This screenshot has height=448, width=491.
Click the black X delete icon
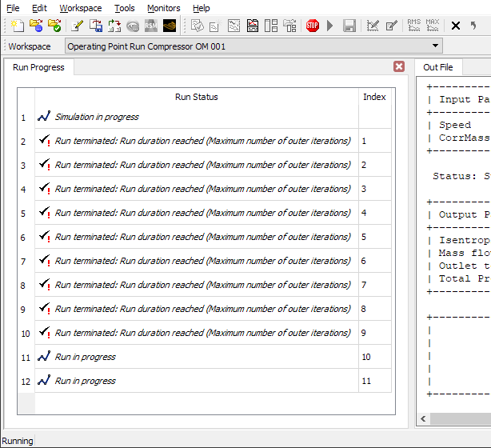456,26
